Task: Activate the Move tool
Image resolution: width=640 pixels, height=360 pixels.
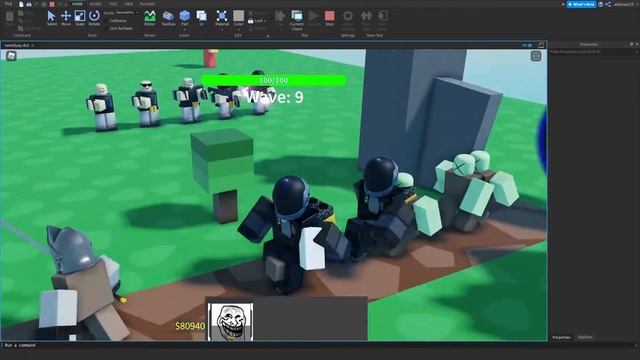Action: point(66,18)
